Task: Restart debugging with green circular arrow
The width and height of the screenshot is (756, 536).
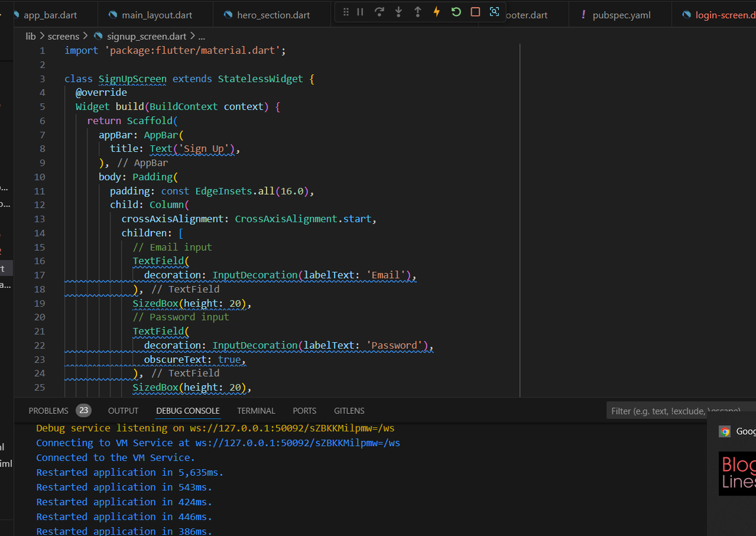Action: [456, 12]
